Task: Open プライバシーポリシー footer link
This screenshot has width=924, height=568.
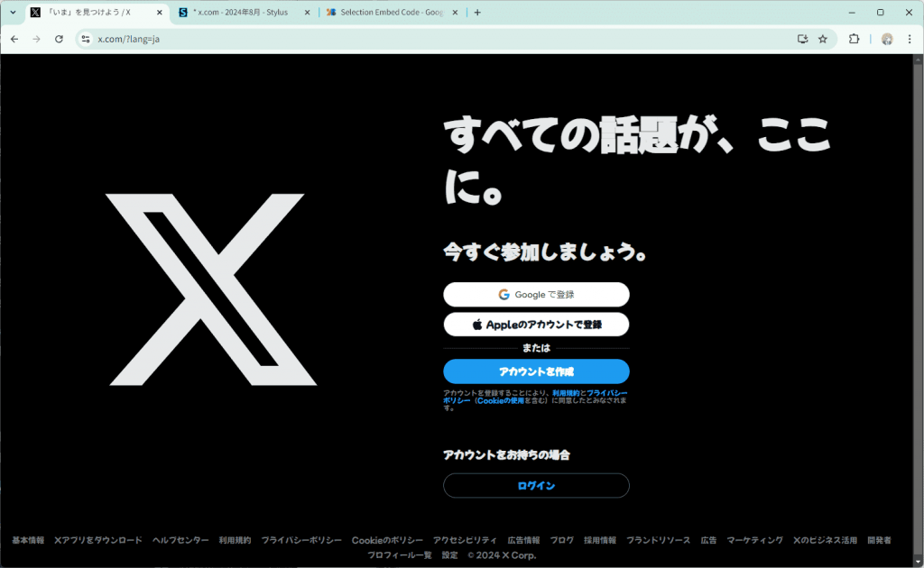Action: pyautogui.click(x=301, y=540)
